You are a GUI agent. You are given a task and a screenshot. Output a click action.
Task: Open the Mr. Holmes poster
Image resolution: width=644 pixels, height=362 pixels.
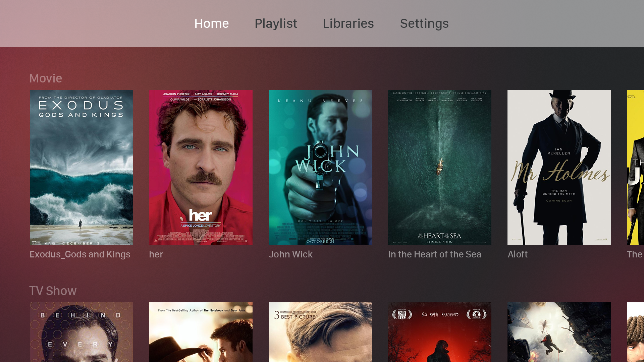pyautogui.click(x=559, y=167)
